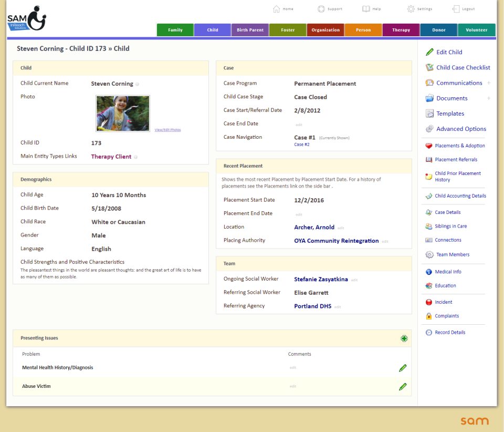Viewport: 504px width, 432px height.
Task: Open the OYA Community Reintegration link
Action: (336, 241)
